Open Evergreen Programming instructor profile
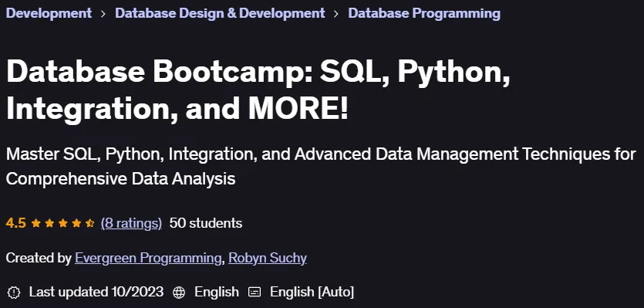The width and height of the screenshot is (644, 308). point(148,259)
